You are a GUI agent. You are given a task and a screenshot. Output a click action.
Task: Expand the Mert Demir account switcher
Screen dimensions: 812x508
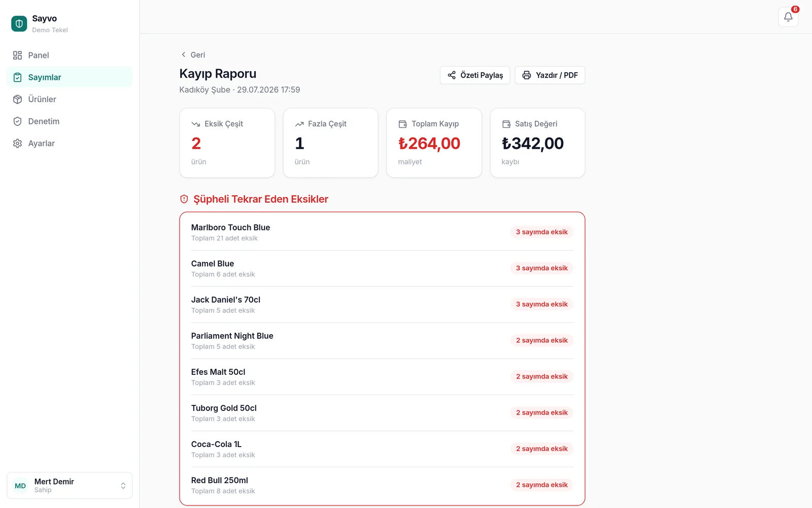pos(70,486)
